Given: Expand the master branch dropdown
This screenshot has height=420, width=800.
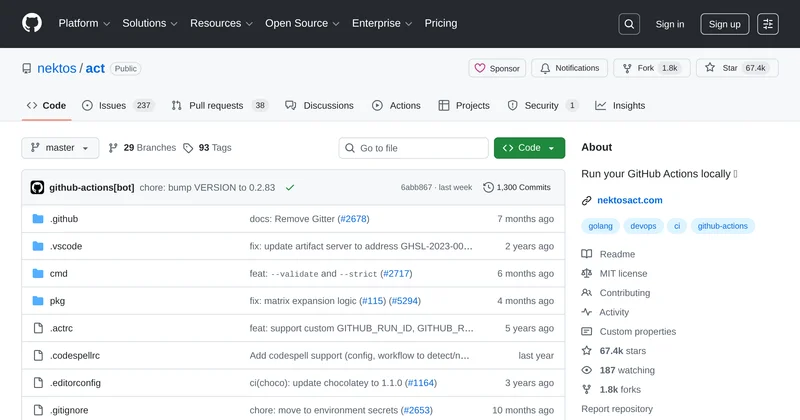Looking at the screenshot, I should 60,148.
